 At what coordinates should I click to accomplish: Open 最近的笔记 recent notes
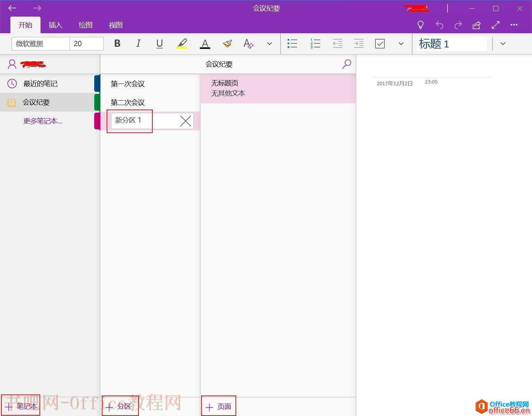click(50, 84)
